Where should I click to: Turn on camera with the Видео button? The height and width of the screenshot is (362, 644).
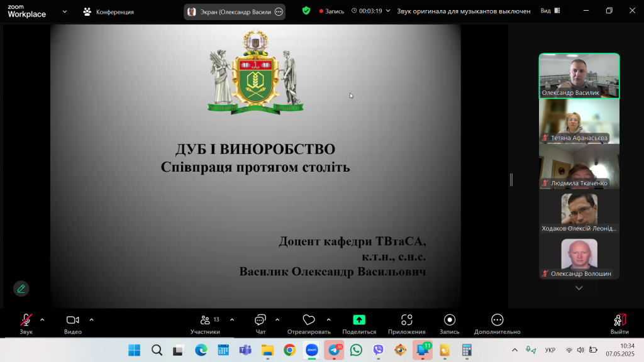(x=73, y=324)
